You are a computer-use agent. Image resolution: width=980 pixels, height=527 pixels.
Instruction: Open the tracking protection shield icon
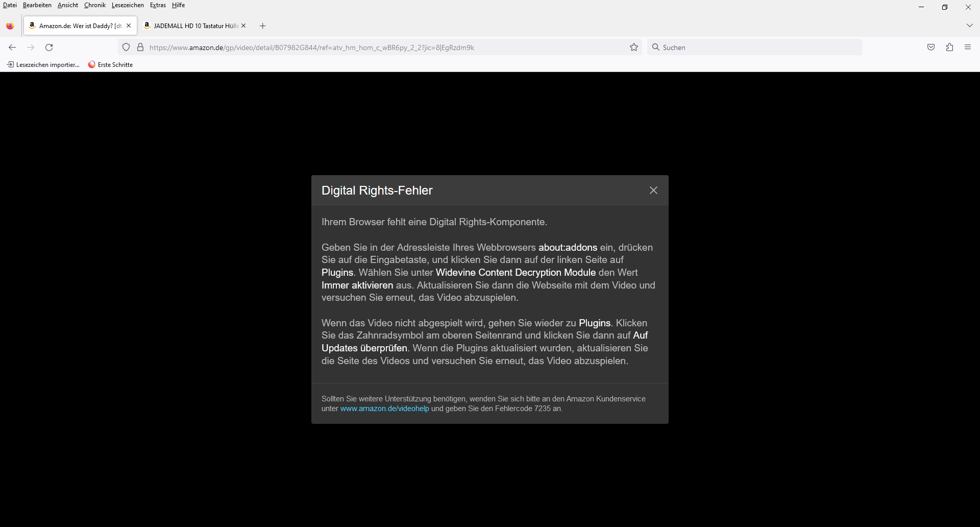click(x=126, y=47)
